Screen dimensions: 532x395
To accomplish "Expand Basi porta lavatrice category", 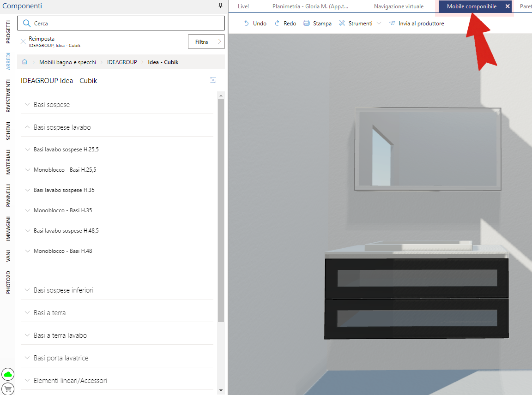I will [28, 358].
